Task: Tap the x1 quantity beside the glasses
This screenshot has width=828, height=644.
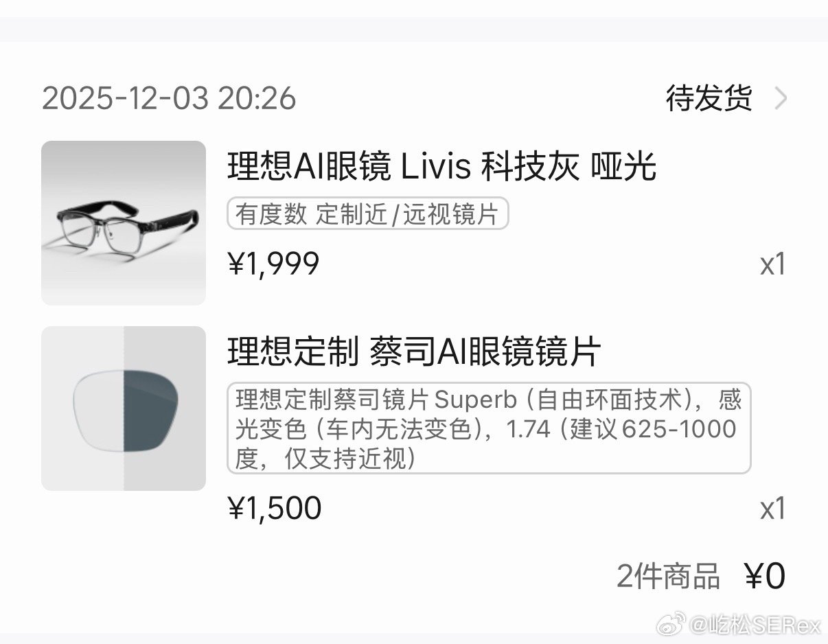Action: pos(774,264)
